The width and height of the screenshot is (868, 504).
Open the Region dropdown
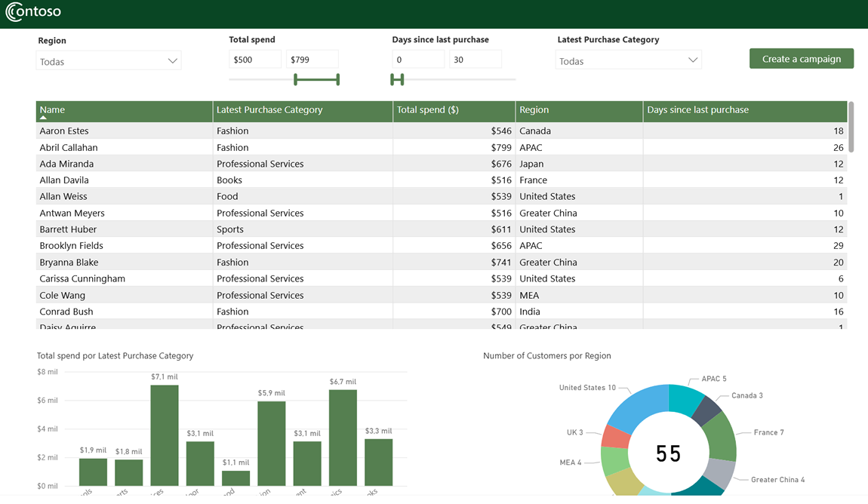[x=109, y=62]
